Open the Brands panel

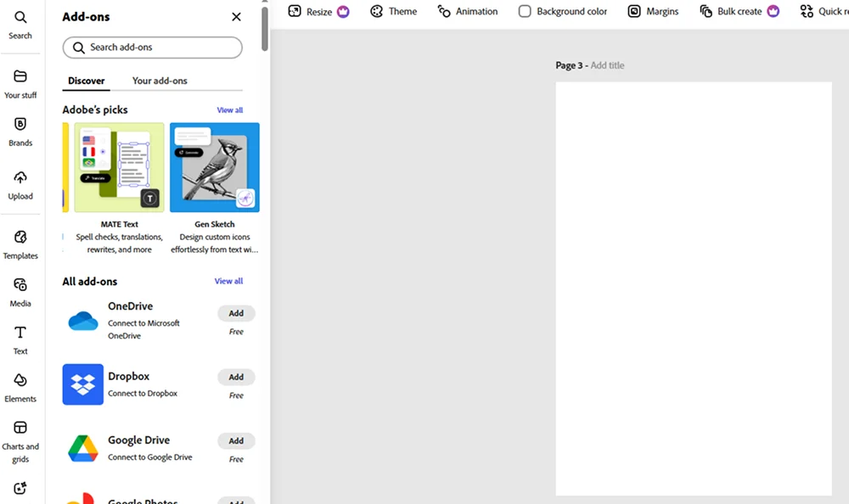pyautogui.click(x=20, y=132)
